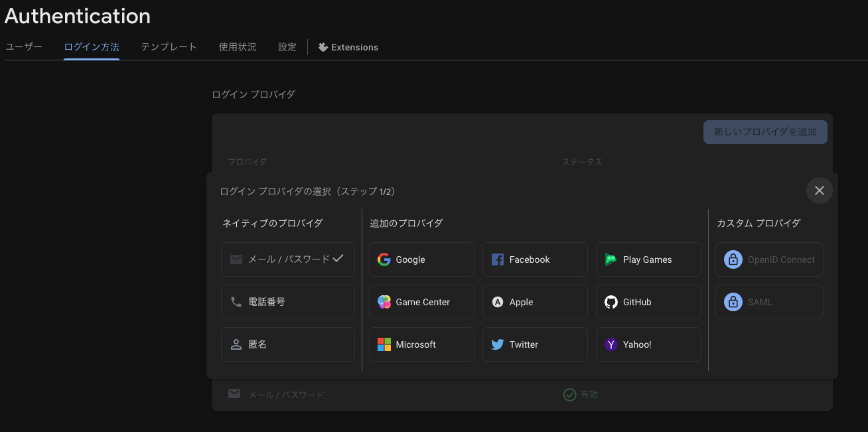868x432 pixels.
Task: Click the メール / パスワード native provider option
Action: pos(288,259)
